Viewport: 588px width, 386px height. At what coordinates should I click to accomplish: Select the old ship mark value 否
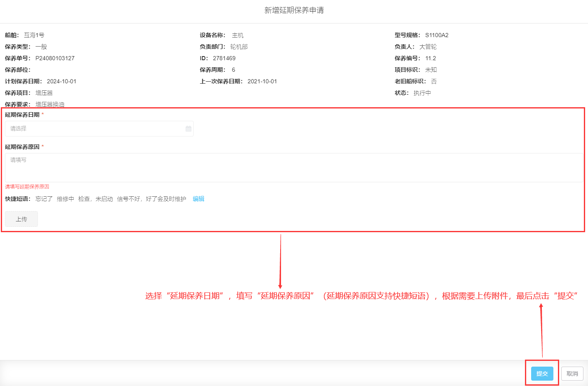(x=434, y=81)
